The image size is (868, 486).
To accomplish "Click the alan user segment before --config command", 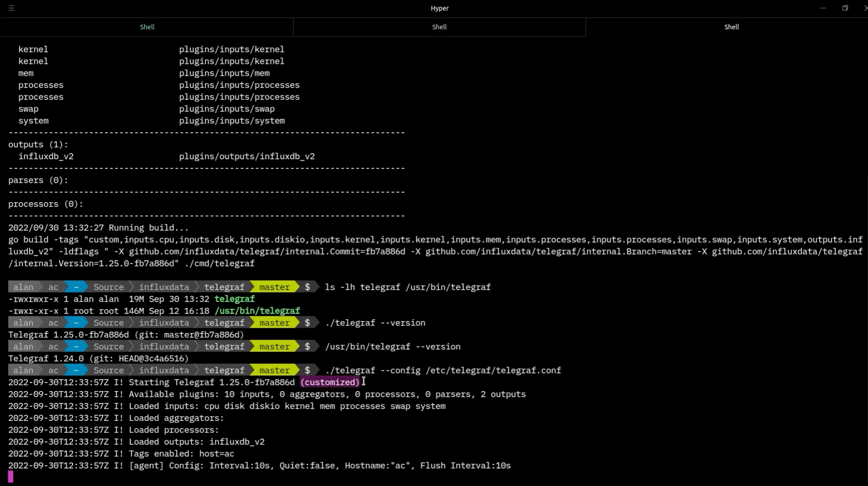I will click(x=23, y=371).
